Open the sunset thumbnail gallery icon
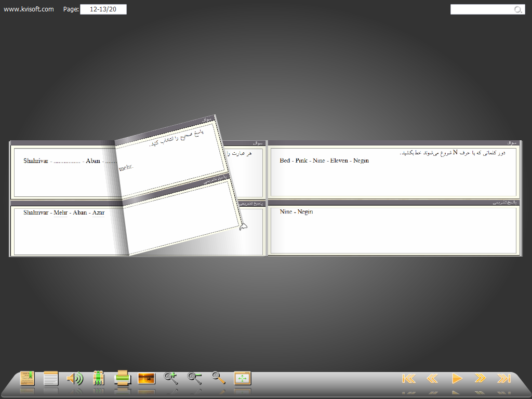This screenshot has width=532, height=399. click(147, 378)
